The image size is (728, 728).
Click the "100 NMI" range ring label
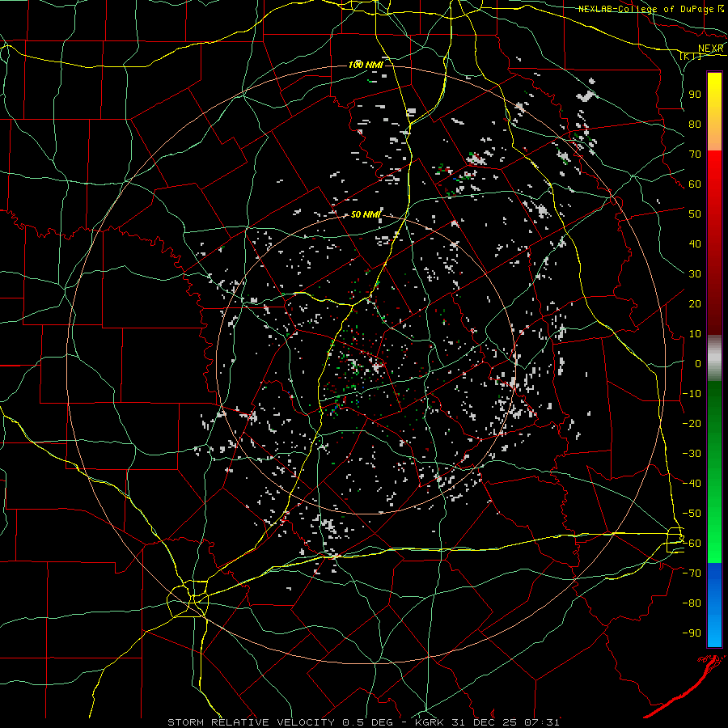pos(366,65)
